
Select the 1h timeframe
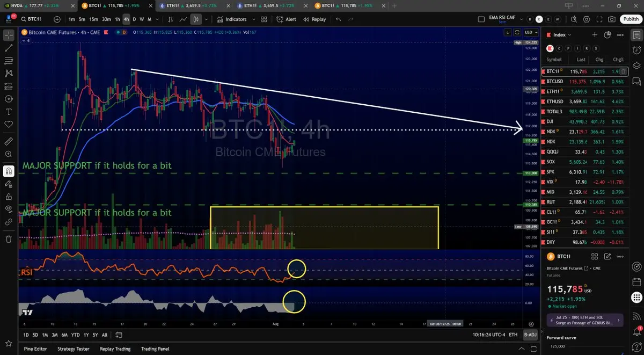coord(118,19)
